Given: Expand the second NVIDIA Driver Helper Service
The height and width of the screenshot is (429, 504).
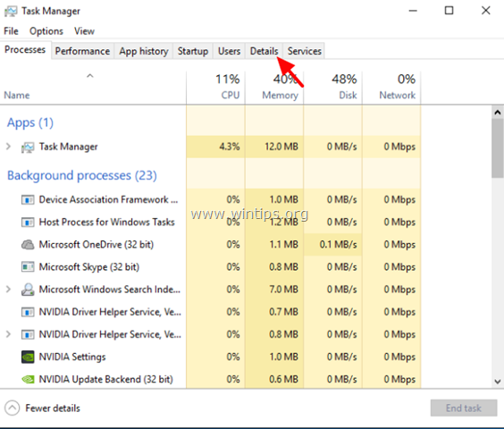Looking at the screenshot, I should click(x=8, y=334).
